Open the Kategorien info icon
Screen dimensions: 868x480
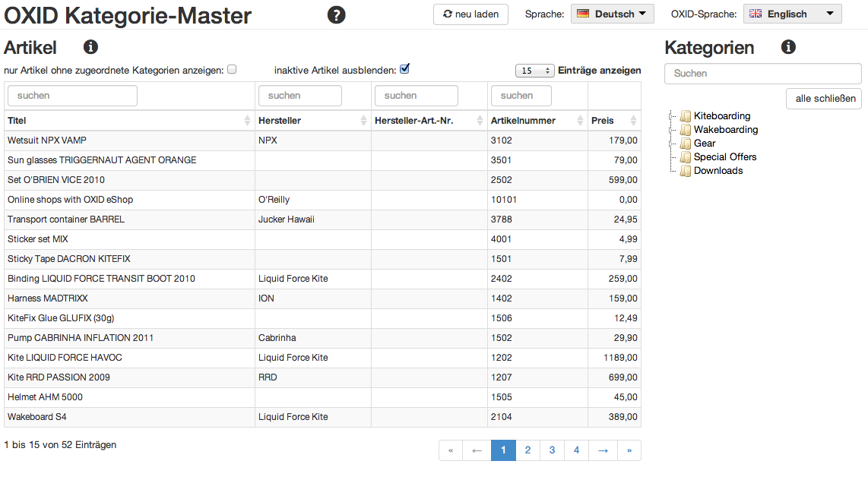click(x=788, y=48)
